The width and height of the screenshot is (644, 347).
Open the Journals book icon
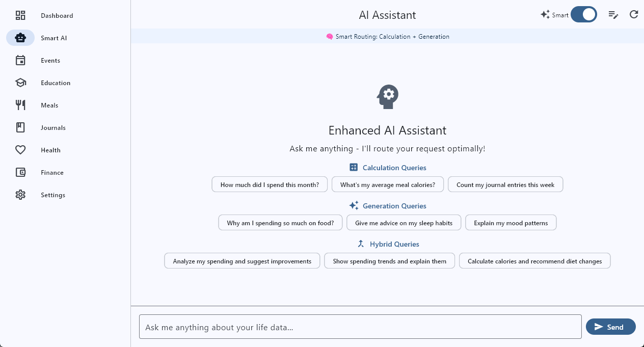20,127
